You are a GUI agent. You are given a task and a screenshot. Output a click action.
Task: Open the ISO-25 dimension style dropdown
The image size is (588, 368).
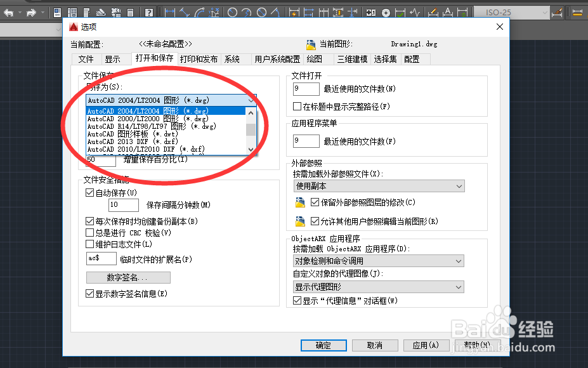pos(512,13)
